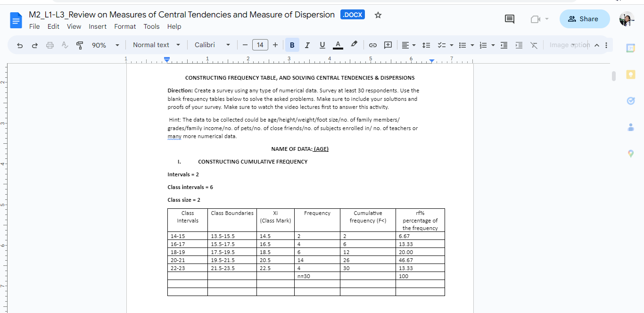Image resolution: width=644 pixels, height=313 pixels.
Task: Open the Keep notes side panel icon
Action: (x=631, y=74)
